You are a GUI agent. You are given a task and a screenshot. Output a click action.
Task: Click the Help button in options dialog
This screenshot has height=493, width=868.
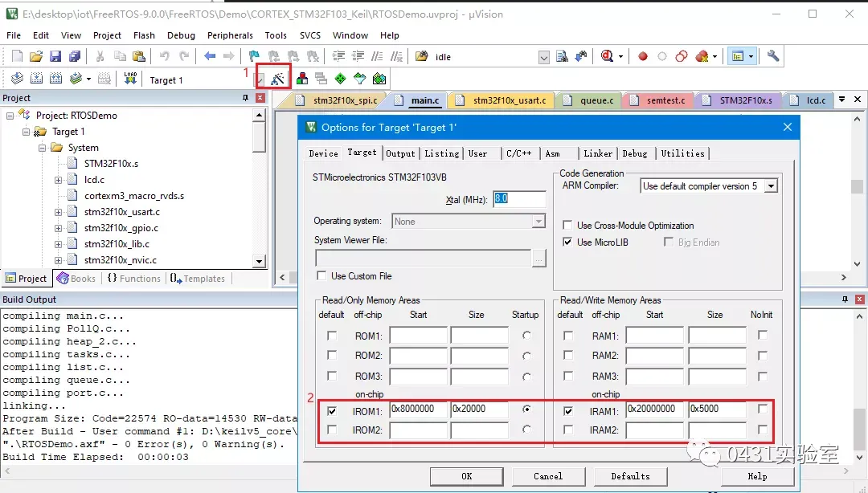pyautogui.click(x=757, y=476)
